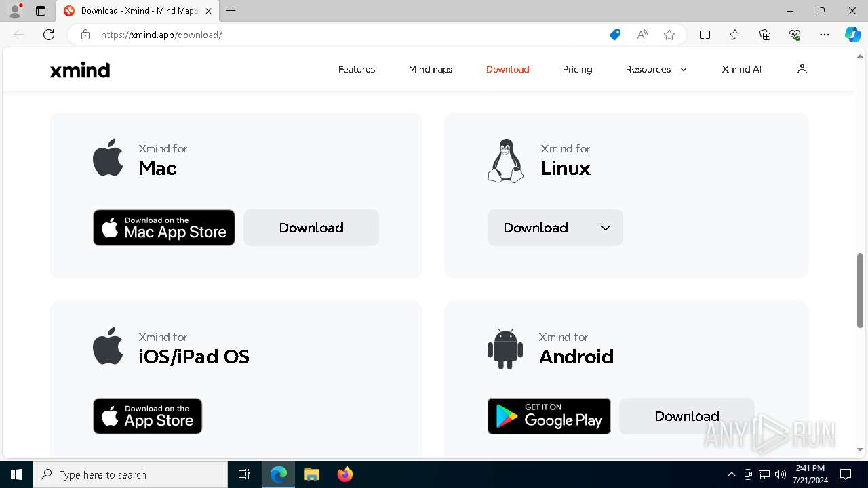868x488 pixels.
Task: Click the Apple logo beside Mac
Action: tap(108, 158)
